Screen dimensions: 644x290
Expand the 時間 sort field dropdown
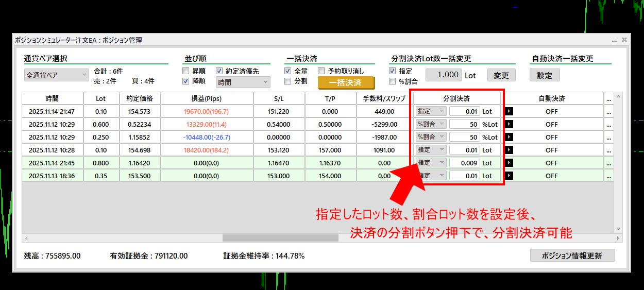click(x=243, y=82)
